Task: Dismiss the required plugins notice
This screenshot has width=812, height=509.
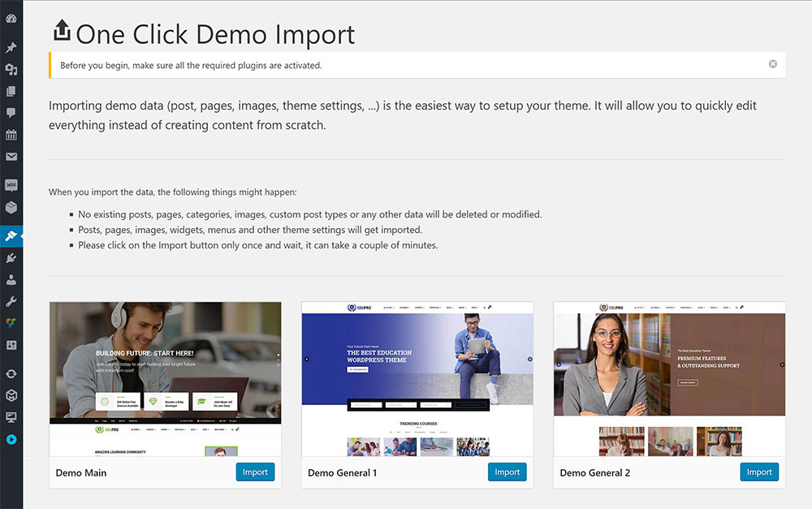Action: [772, 63]
